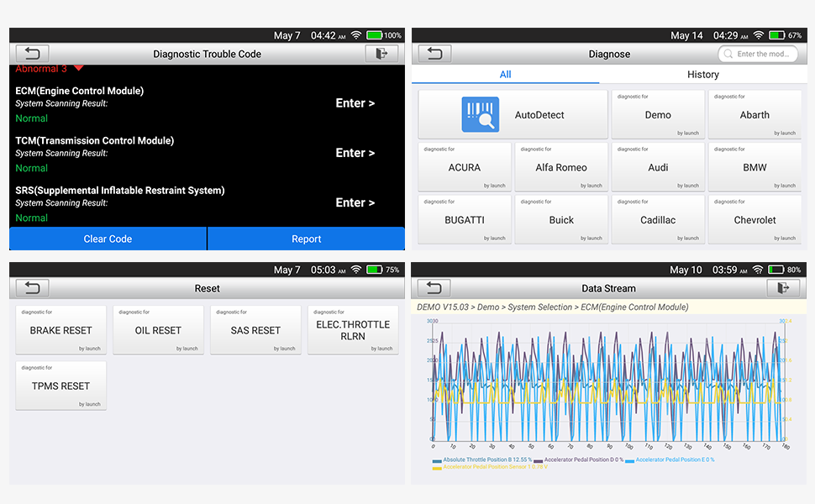Click back arrow in Reset screen header

coord(32,288)
